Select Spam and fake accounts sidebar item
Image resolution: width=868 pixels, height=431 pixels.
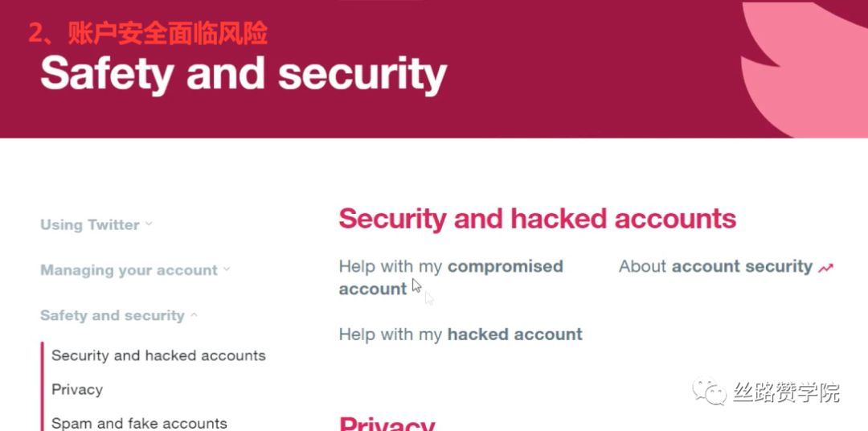click(139, 423)
